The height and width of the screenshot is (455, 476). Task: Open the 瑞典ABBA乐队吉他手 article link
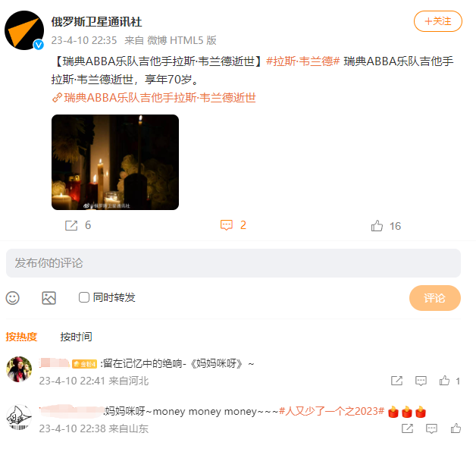pyautogui.click(x=154, y=98)
